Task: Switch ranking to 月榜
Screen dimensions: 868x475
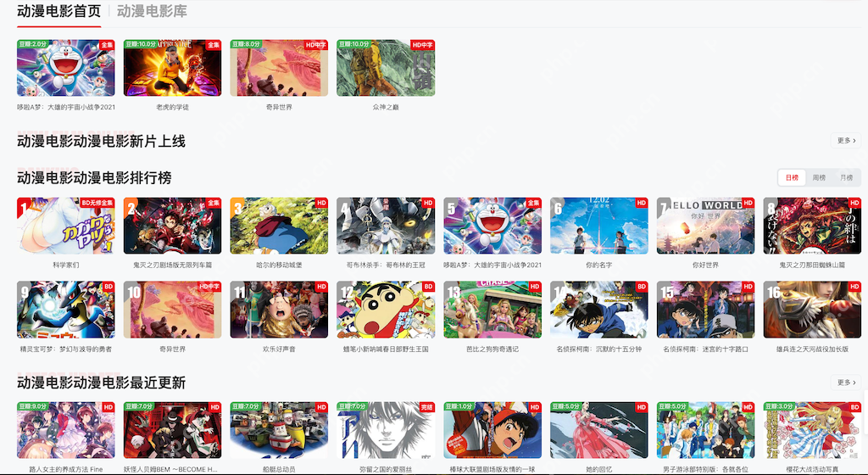Action: click(x=847, y=178)
